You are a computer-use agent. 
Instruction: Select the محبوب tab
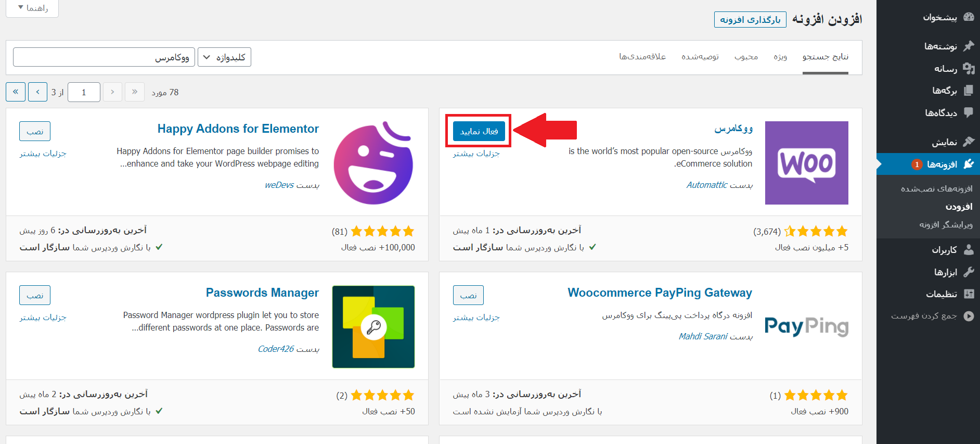(746, 57)
